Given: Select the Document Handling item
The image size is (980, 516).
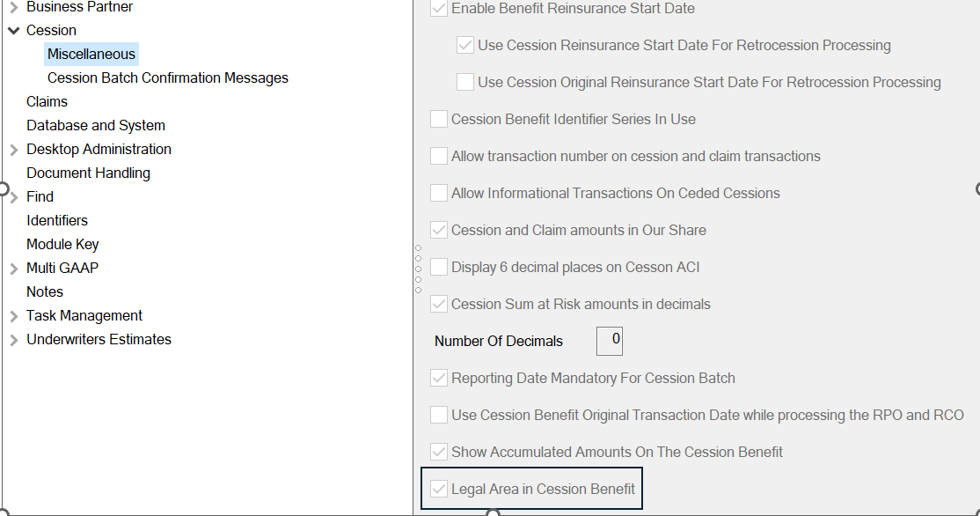Looking at the screenshot, I should tap(88, 173).
